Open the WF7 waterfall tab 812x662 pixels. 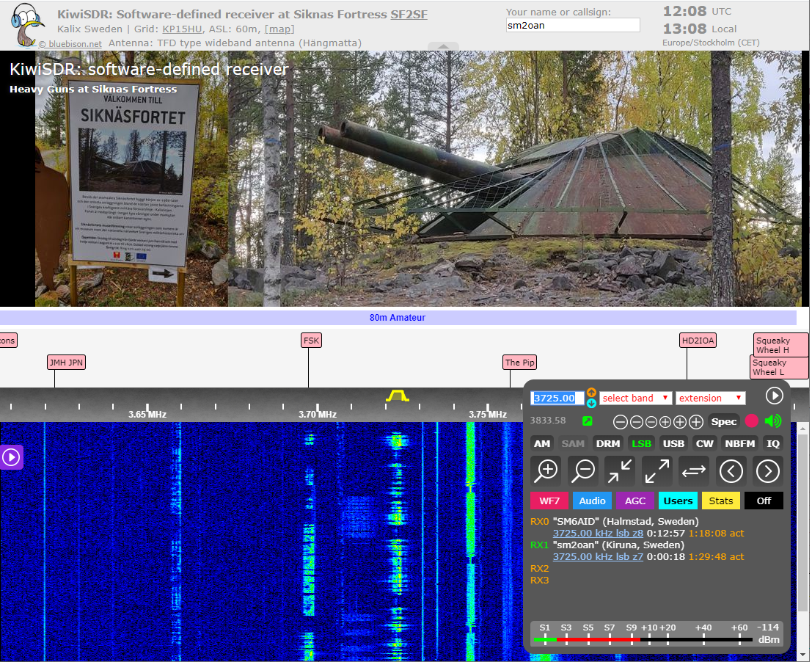pyautogui.click(x=549, y=501)
